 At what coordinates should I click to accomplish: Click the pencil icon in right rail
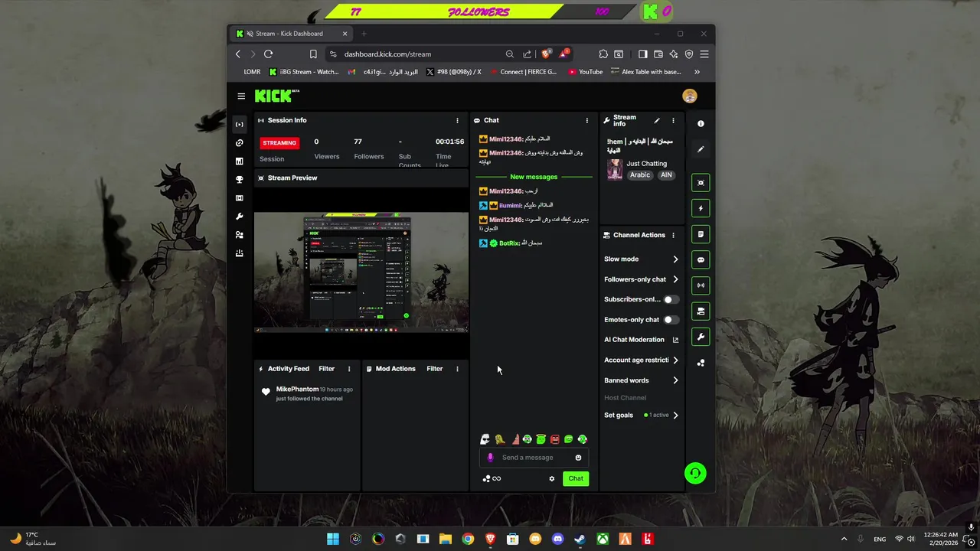701,149
